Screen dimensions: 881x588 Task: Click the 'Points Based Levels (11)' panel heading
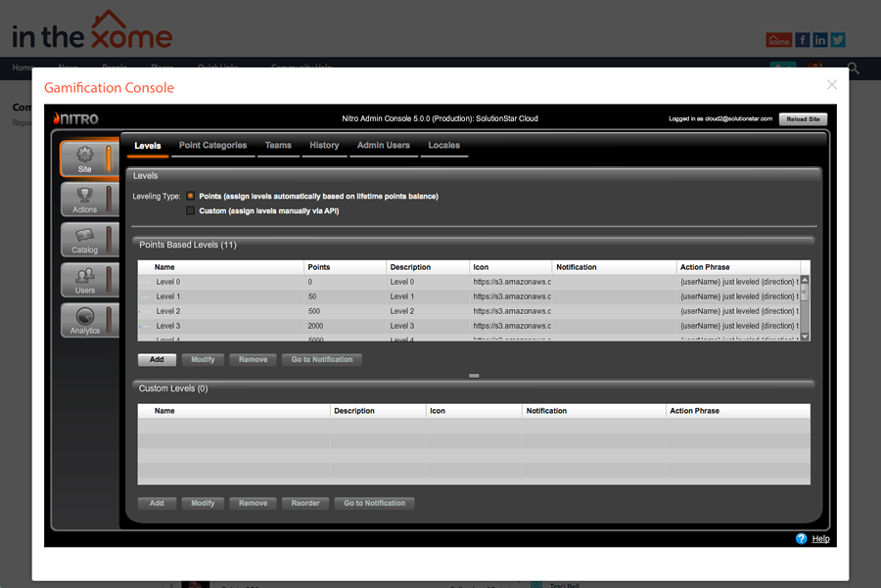(x=188, y=245)
